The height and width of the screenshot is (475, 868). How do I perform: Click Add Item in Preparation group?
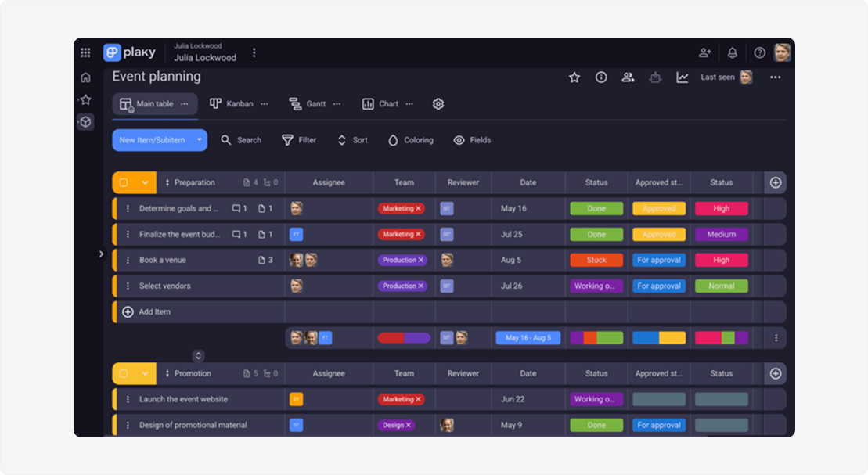pyautogui.click(x=146, y=311)
